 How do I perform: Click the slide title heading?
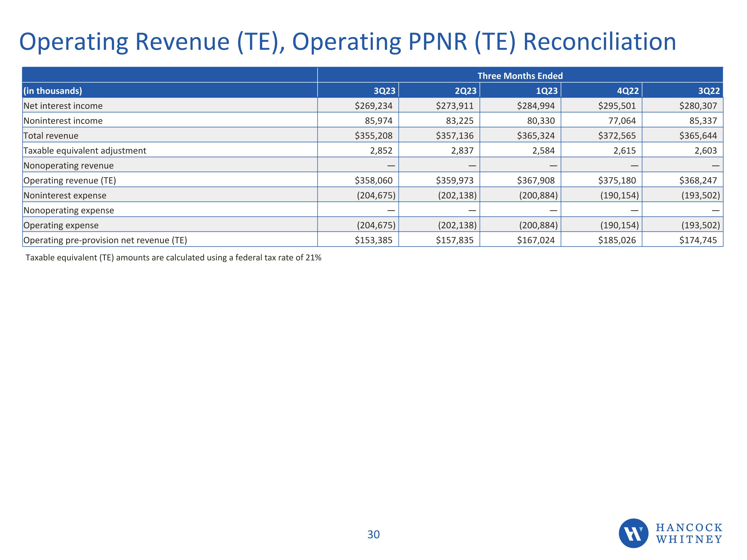[348, 42]
